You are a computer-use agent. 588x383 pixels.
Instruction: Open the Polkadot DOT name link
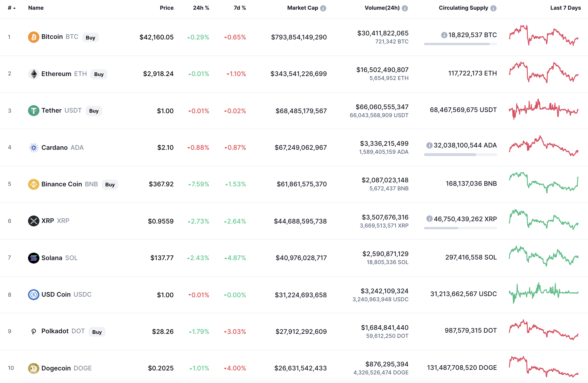63,331
